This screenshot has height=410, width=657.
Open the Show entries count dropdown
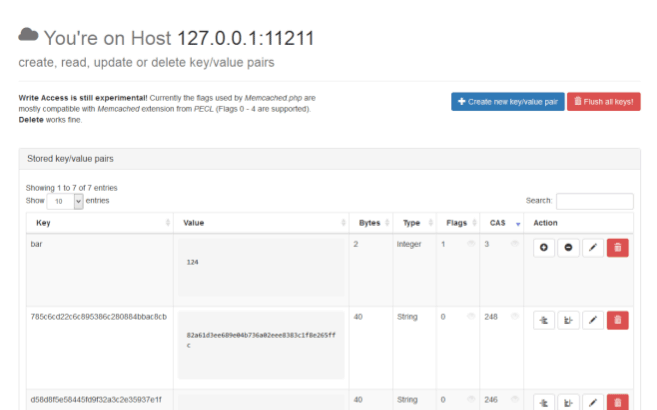pos(65,201)
